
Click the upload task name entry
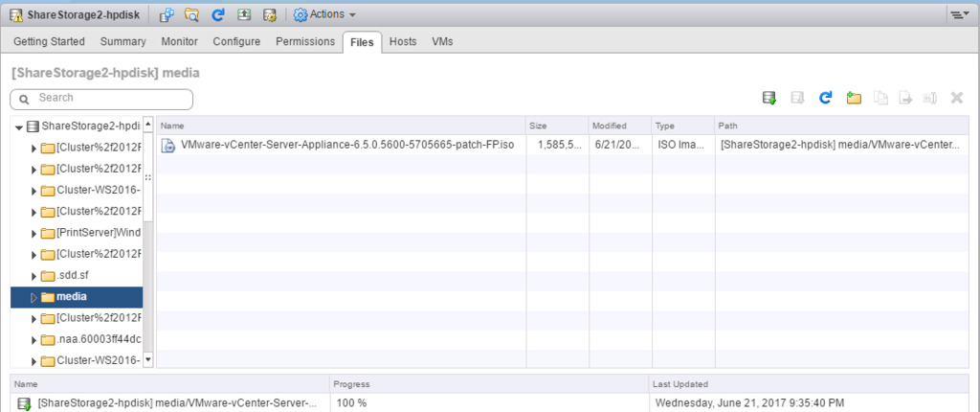(177, 402)
